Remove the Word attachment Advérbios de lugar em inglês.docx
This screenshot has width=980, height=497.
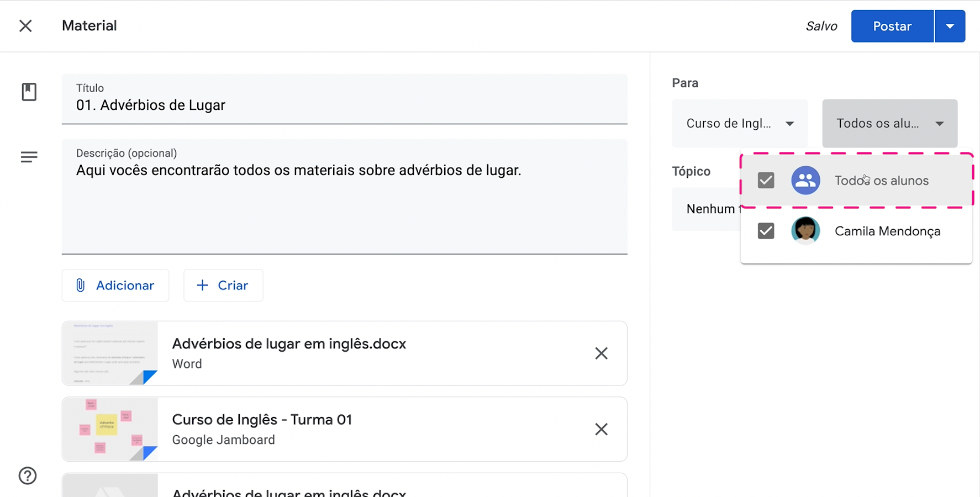pos(601,353)
